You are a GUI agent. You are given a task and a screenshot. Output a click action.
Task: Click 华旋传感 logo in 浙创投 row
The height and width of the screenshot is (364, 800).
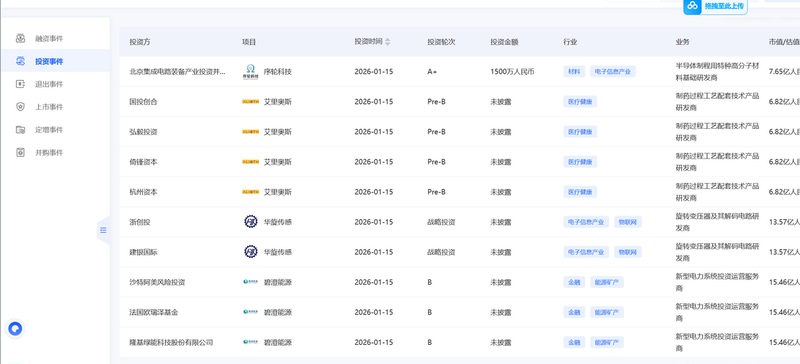tap(251, 222)
